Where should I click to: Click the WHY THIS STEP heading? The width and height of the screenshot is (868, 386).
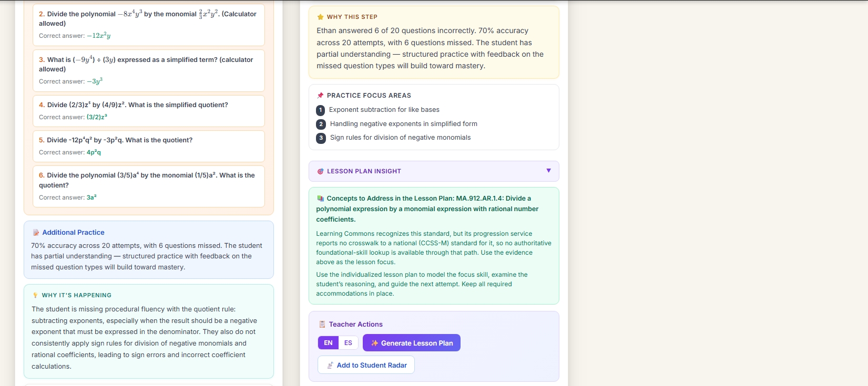coord(352,17)
